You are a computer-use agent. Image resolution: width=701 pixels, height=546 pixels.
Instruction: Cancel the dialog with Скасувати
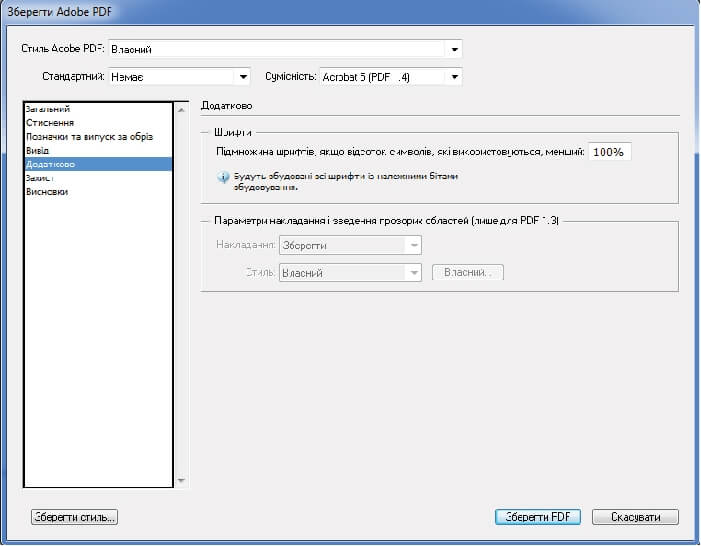(635, 517)
